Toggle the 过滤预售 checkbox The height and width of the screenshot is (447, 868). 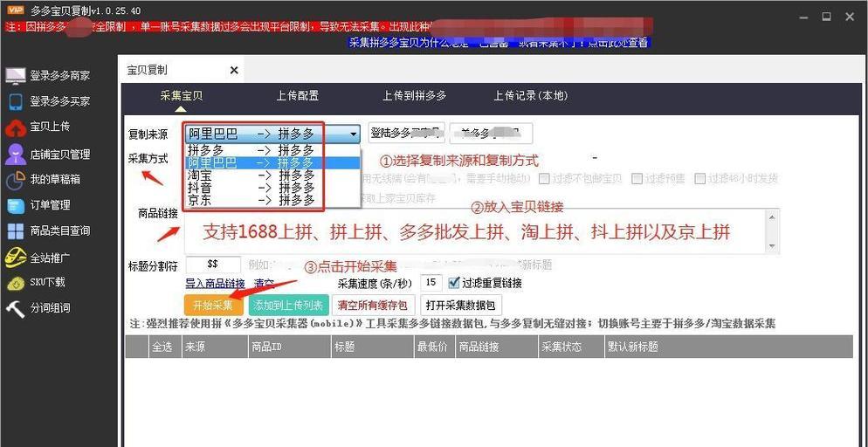coord(637,179)
